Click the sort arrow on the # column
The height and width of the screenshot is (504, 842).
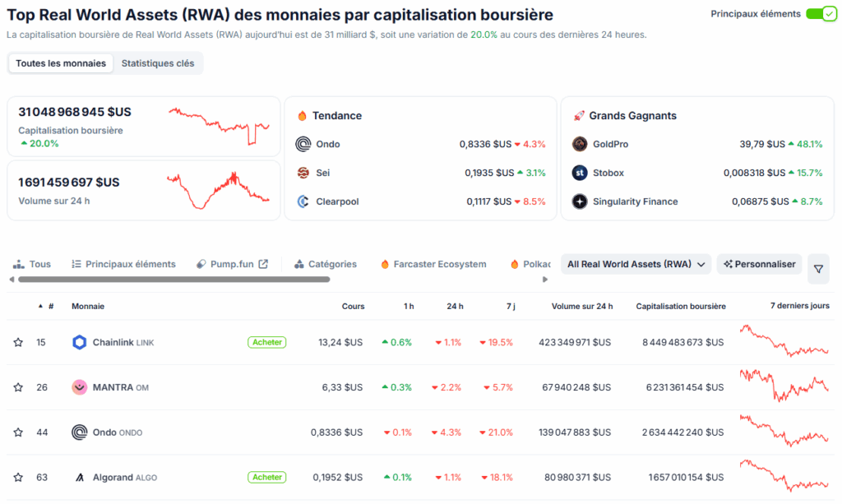40,305
